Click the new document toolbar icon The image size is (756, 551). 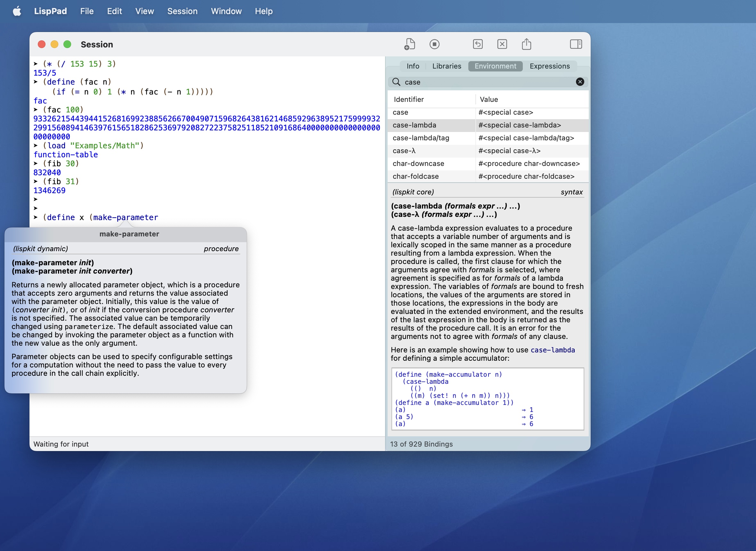tap(409, 44)
